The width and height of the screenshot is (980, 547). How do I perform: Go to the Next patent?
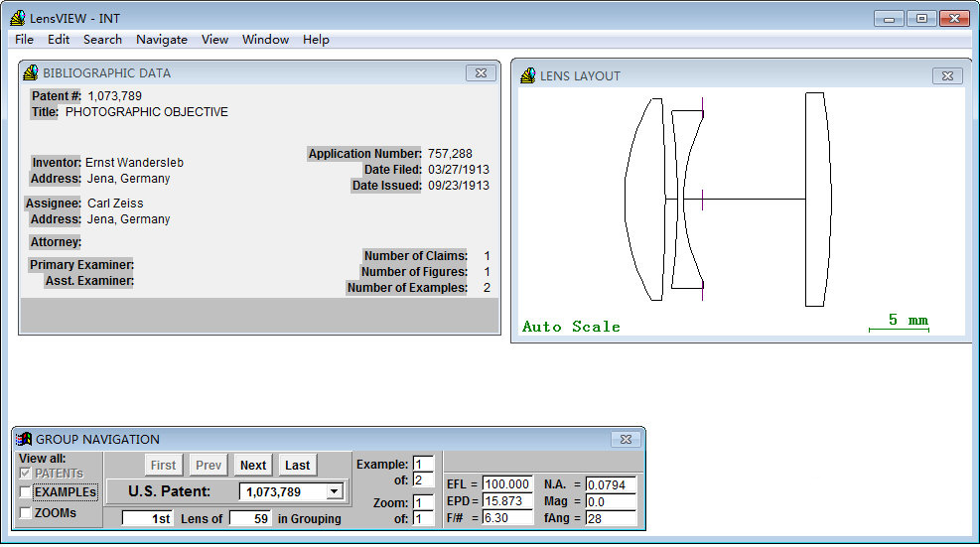(x=253, y=465)
